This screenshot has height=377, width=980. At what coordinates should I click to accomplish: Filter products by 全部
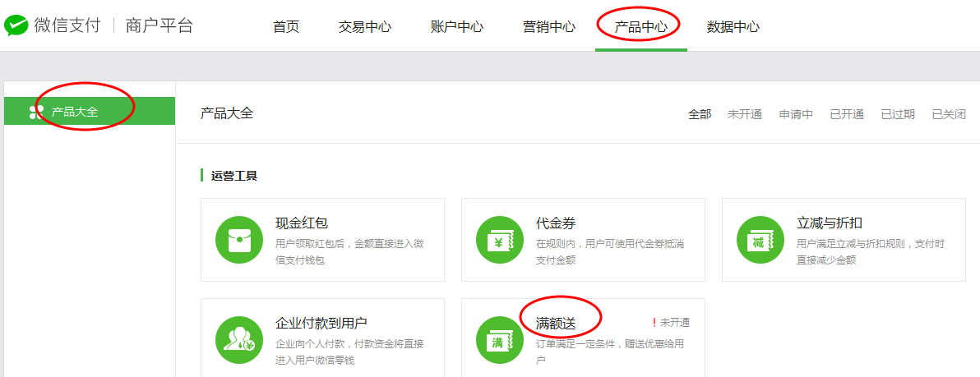tap(700, 114)
